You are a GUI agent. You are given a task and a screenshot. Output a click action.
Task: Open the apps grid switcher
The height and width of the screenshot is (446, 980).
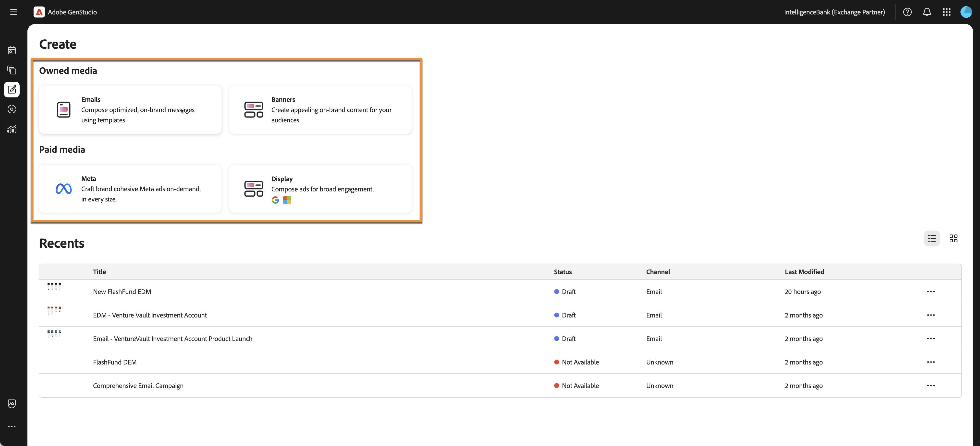(946, 12)
